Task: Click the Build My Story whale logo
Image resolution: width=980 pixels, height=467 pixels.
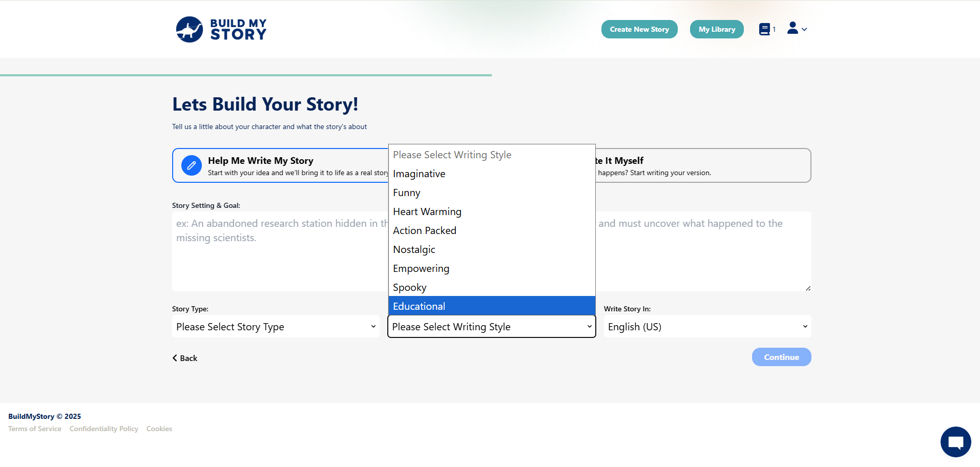Action: (x=190, y=29)
